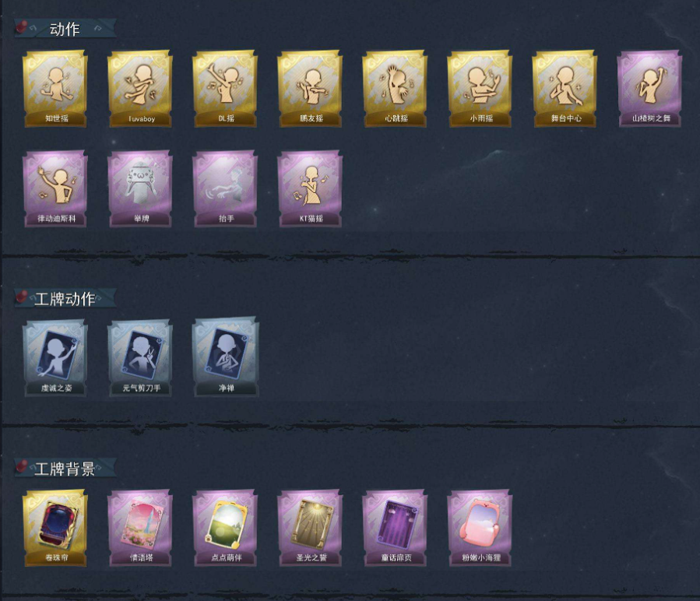
Task: Open the 小雨摇 action card
Action: pos(480,89)
